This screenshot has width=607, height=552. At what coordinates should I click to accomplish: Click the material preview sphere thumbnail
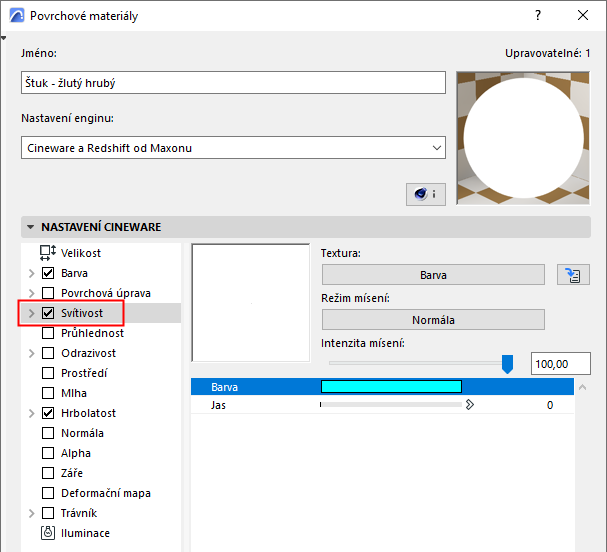(x=523, y=138)
